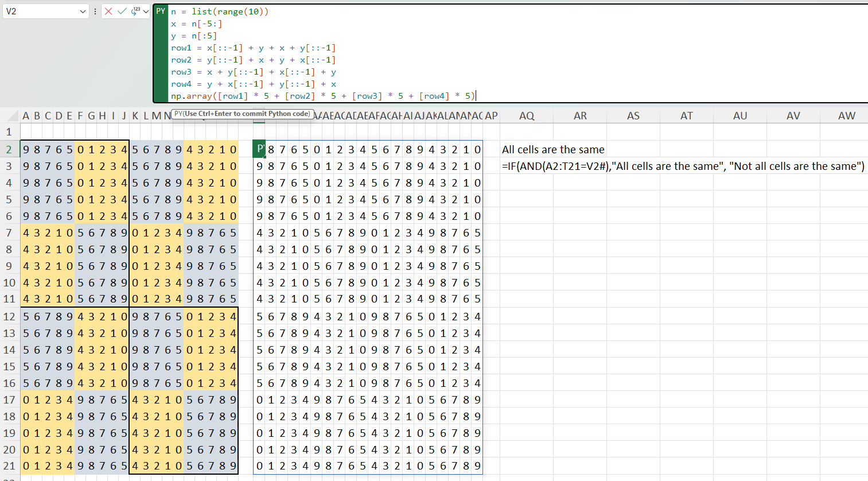The height and width of the screenshot is (481, 868).
Task: Click the green PY badge in the formula bar
Action: [x=161, y=11]
